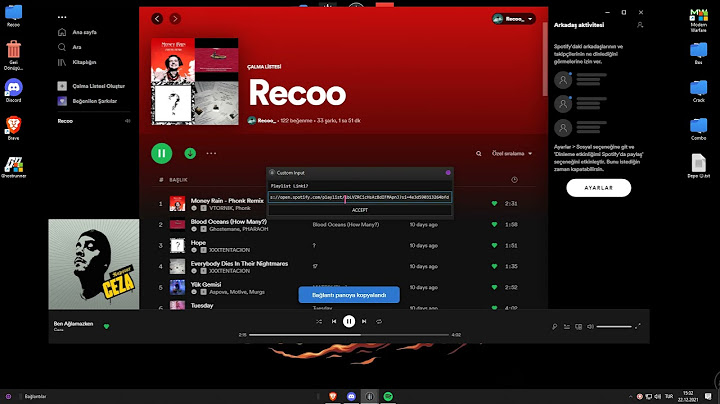The height and width of the screenshot is (404, 720).
Task: Search within the playlist using magnifier icon
Action: (x=478, y=153)
